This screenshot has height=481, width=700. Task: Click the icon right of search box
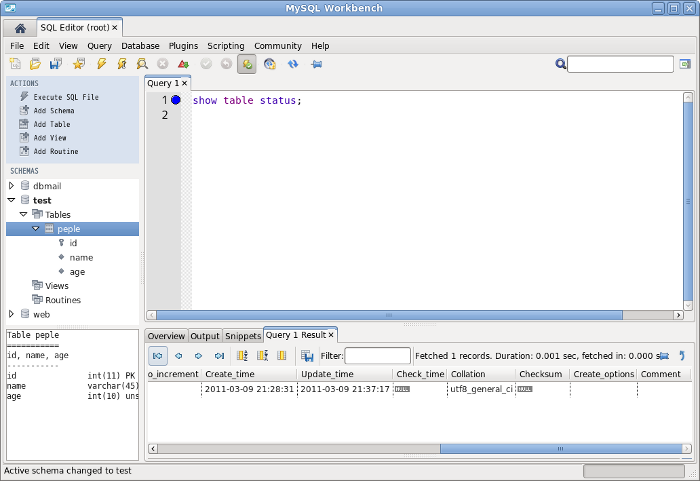(x=685, y=64)
